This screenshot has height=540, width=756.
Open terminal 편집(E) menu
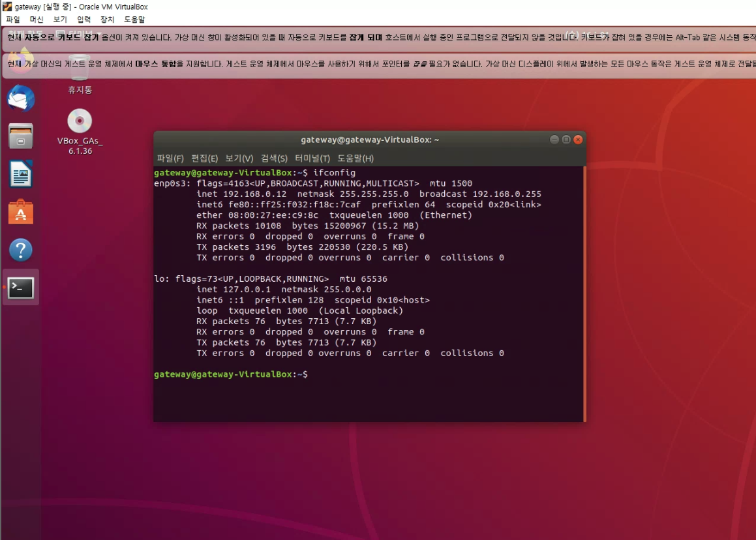[204, 158]
